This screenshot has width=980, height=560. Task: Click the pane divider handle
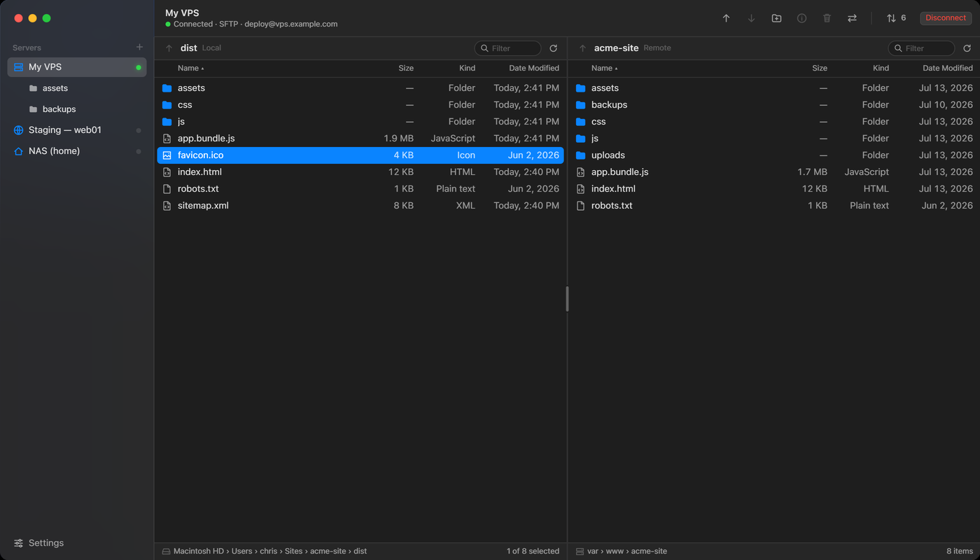pyautogui.click(x=567, y=299)
